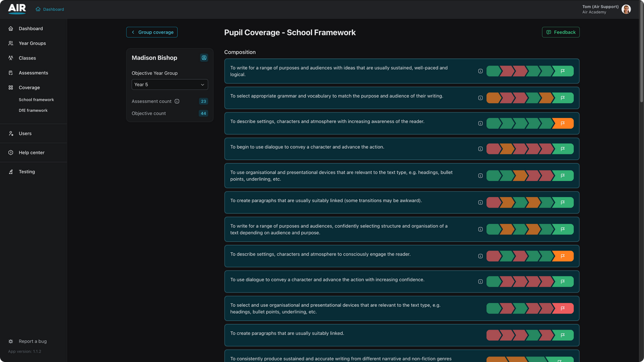Select the Testing section in sidebar
This screenshot has height=362, width=644.
tap(10, 171)
